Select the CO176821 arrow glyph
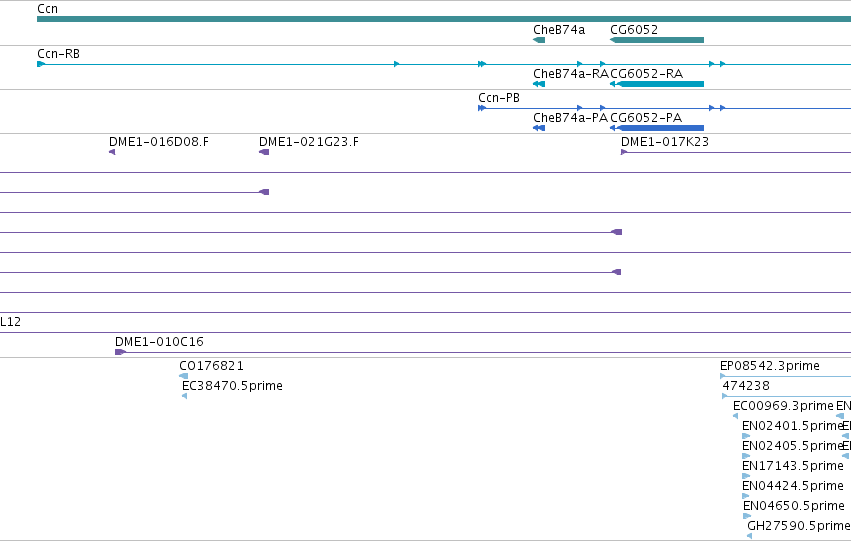This screenshot has width=851, height=541. click(183, 376)
